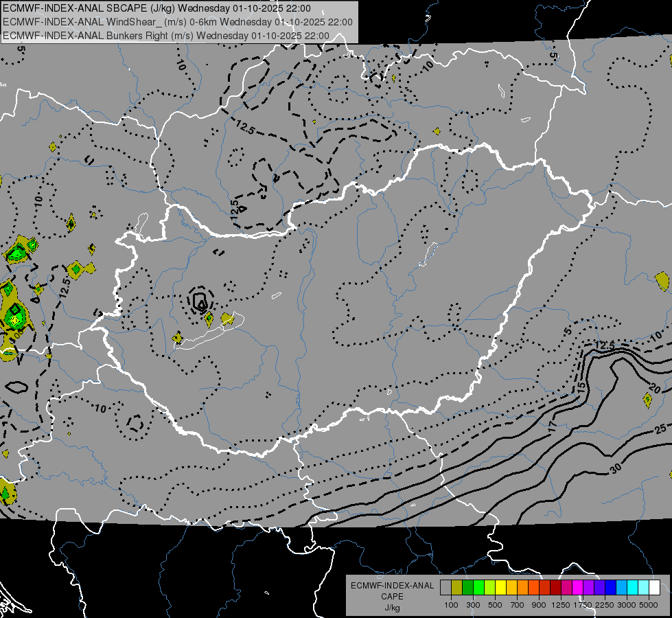Select the purple swatch right of 1750

[589, 588]
